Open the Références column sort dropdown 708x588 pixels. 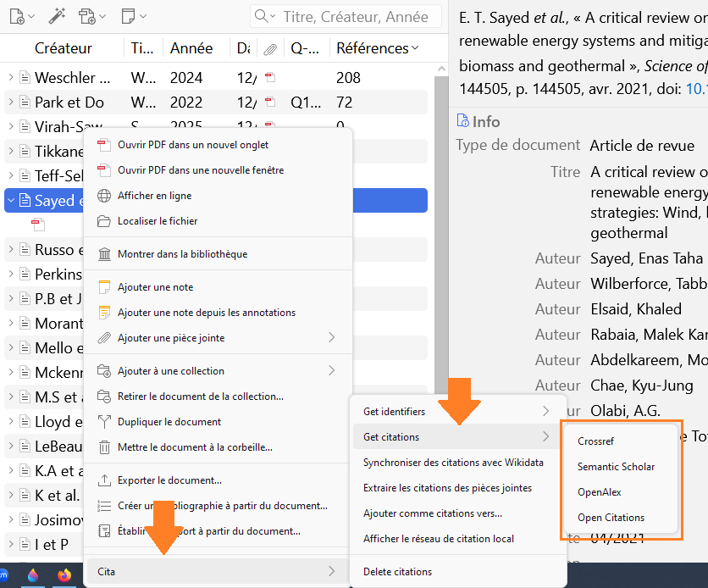(415, 49)
